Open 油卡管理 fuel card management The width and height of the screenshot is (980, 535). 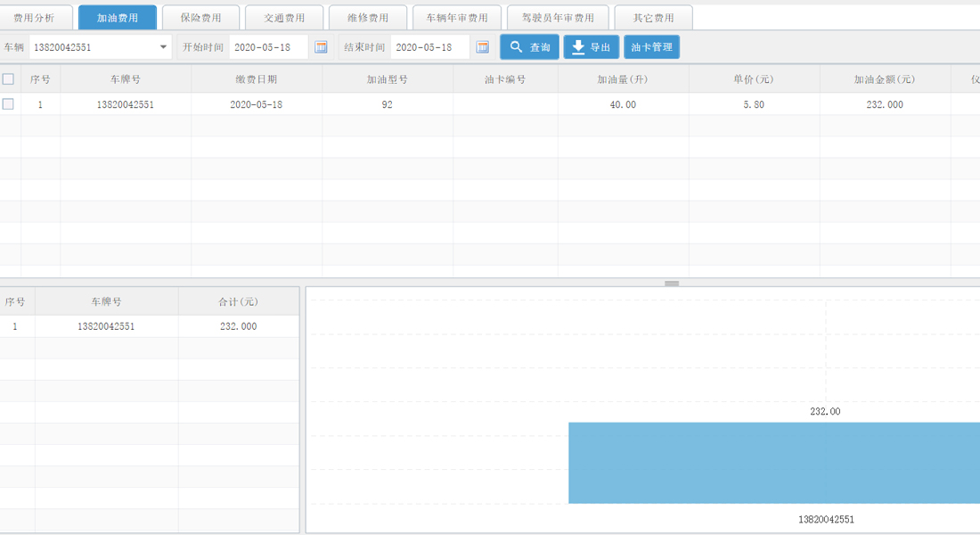click(651, 47)
